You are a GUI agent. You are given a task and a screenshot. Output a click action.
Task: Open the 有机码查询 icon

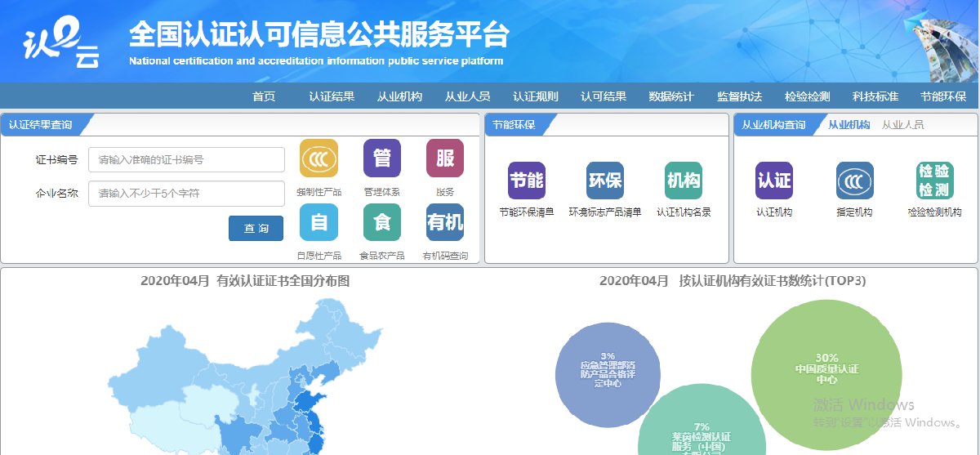tap(445, 222)
